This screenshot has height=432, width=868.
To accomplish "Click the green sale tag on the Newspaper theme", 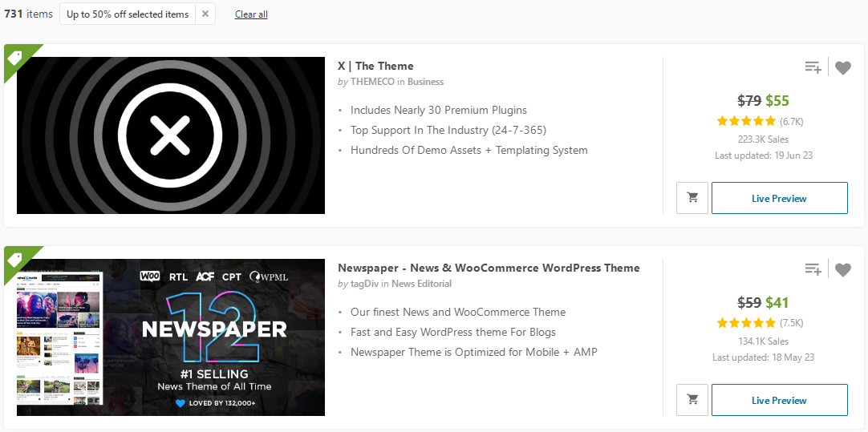I will tap(15, 258).
